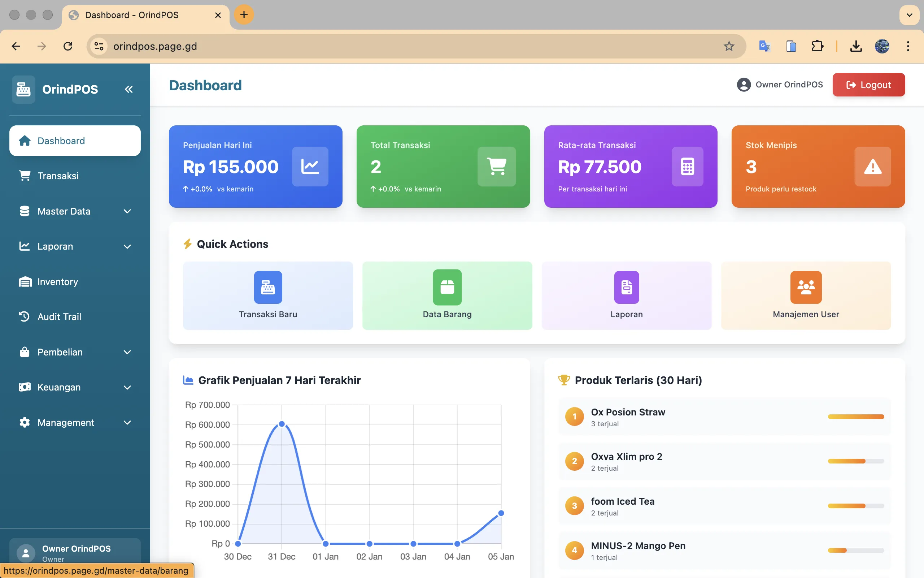
Task: Open Data Barang quick action
Action: point(447,296)
